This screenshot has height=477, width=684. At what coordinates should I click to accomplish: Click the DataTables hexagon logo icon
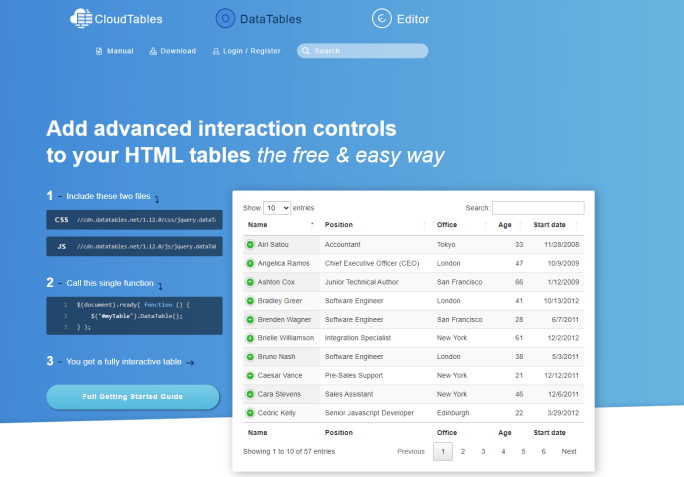coord(226,18)
